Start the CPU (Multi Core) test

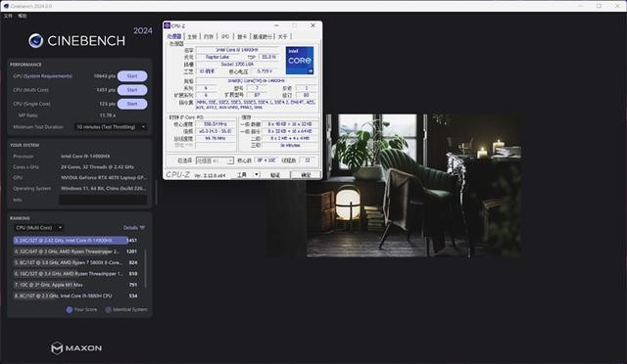coord(132,90)
